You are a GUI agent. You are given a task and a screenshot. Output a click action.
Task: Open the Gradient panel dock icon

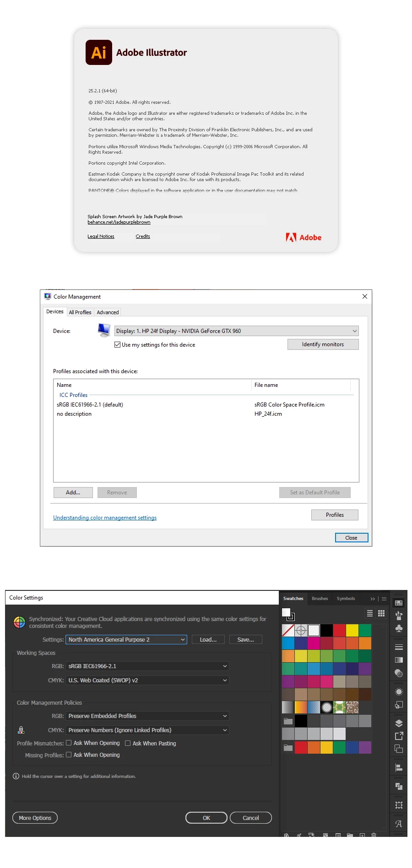click(x=399, y=660)
